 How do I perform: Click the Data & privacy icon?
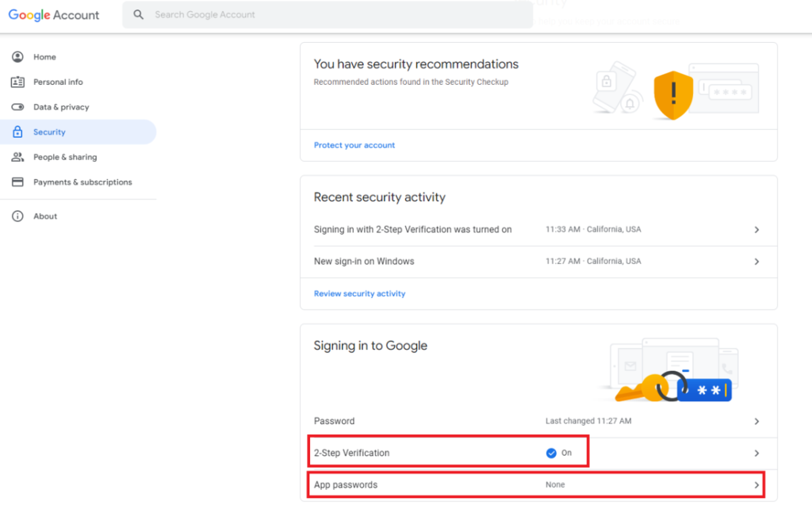point(18,107)
